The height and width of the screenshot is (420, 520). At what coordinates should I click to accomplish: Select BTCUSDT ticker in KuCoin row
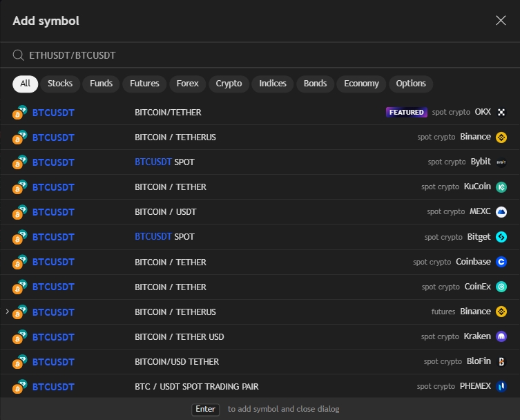[x=53, y=187]
